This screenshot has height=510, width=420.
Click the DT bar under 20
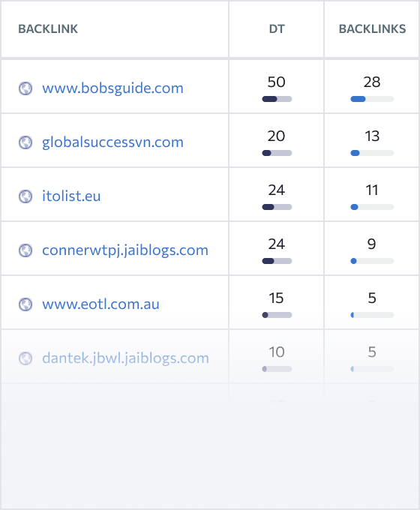(277, 153)
